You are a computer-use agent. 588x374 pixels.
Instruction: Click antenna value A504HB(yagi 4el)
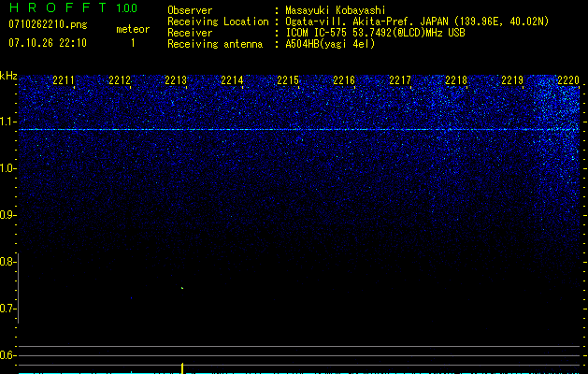(x=330, y=44)
